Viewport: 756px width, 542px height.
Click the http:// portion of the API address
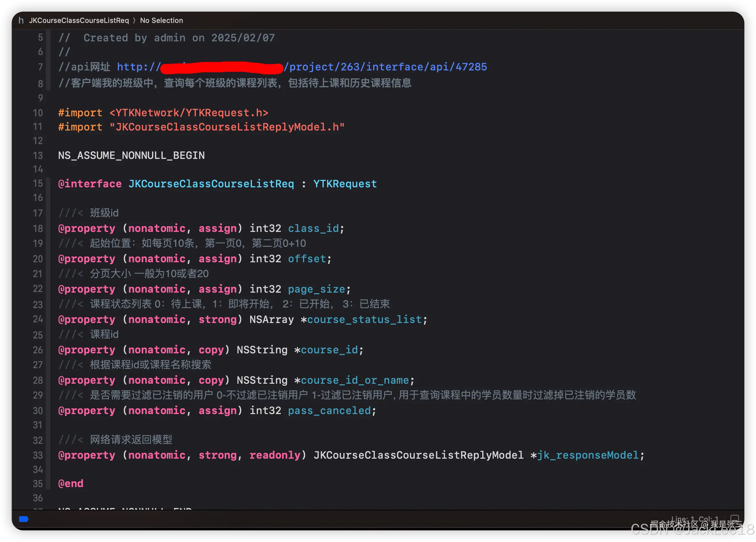point(138,67)
